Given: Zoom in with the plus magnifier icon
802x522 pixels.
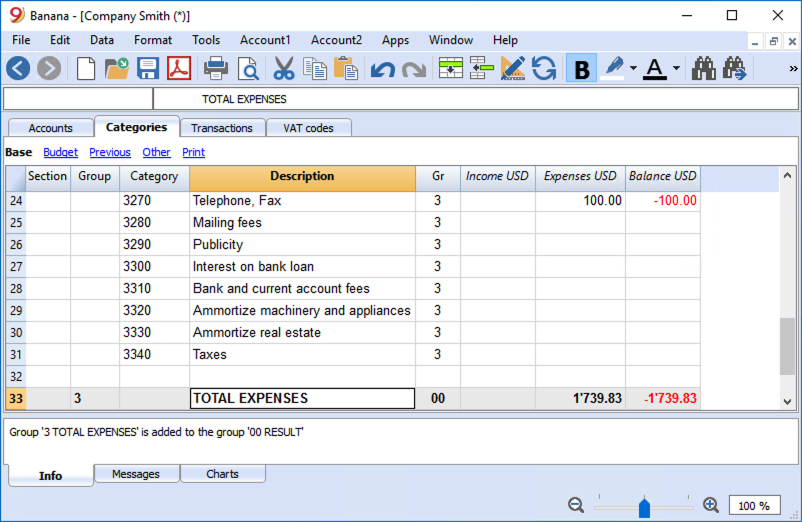Looking at the screenshot, I should click(x=711, y=505).
